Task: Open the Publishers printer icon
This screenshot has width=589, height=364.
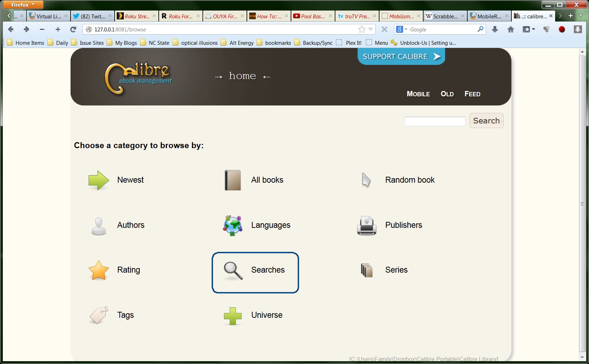Action: click(367, 226)
